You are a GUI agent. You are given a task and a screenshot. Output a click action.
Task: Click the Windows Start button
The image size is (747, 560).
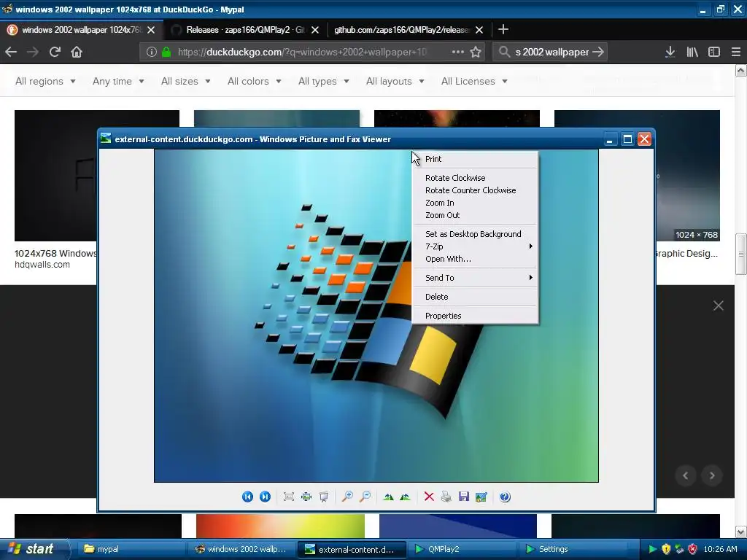(x=34, y=549)
